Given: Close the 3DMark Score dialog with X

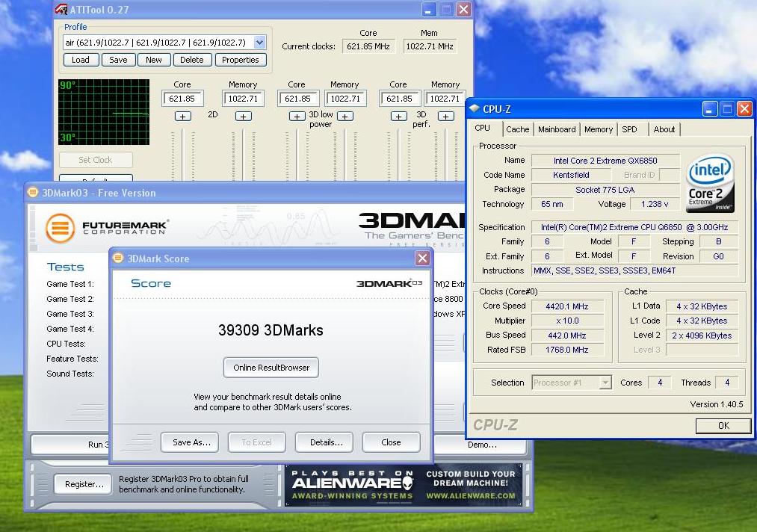Looking at the screenshot, I should (x=422, y=259).
